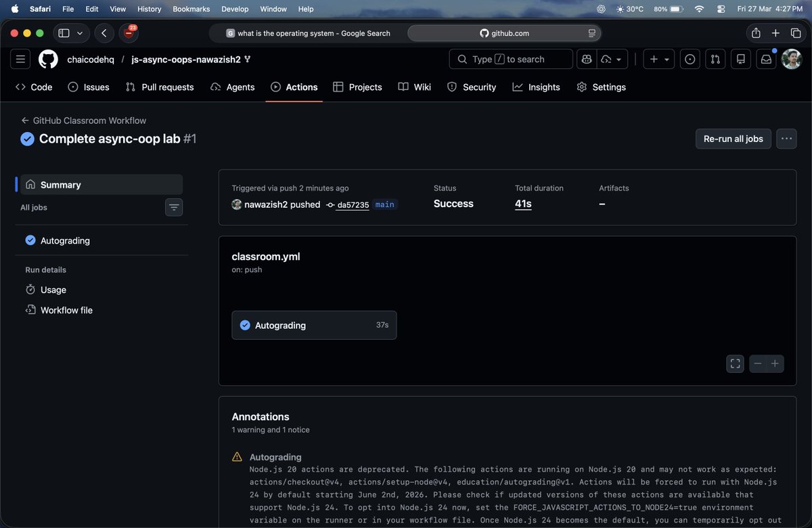The width and height of the screenshot is (812, 528).
Task: Open the user profile avatar menu
Action: 791,60
